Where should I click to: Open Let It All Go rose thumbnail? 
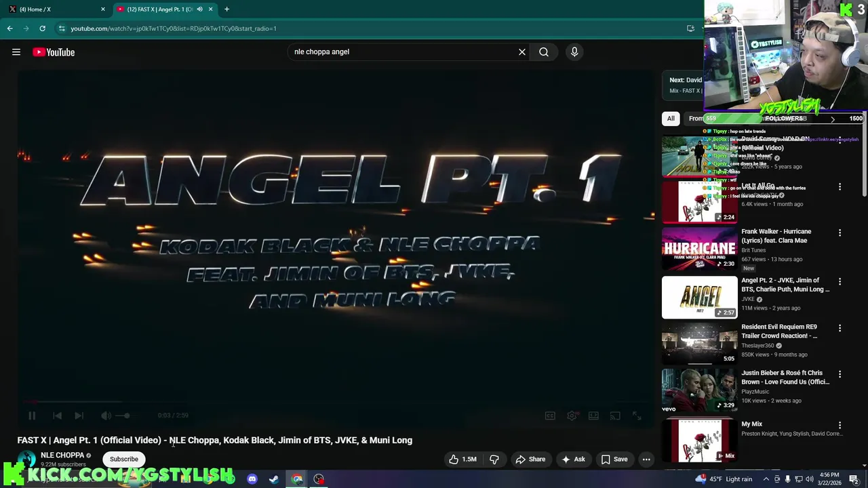click(x=699, y=202)
